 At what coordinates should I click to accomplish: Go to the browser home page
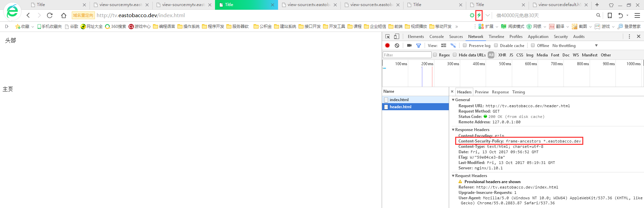(63, 15)
